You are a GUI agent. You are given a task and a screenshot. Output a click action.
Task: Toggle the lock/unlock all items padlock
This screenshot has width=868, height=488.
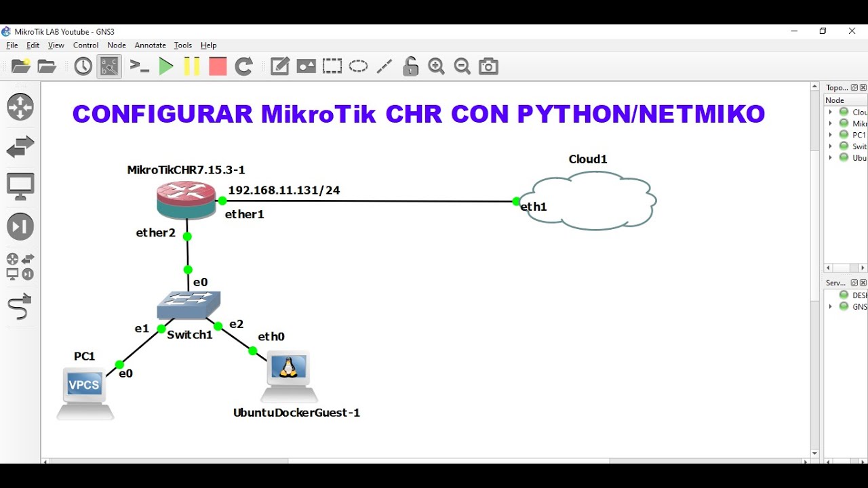(x=410, y=66)
